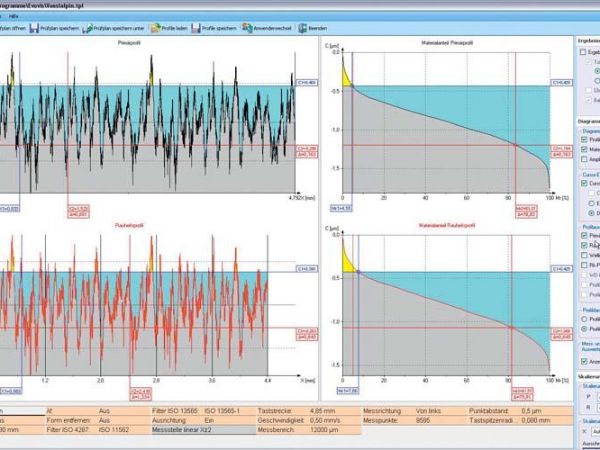Toggle the Materialanteil diagram checkbox

pyautogui.click(x=584, y=149)
